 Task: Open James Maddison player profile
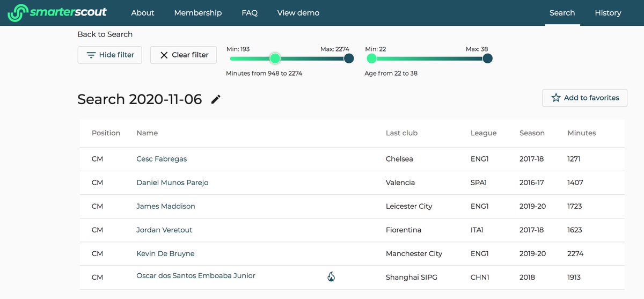tap(166, 206)
